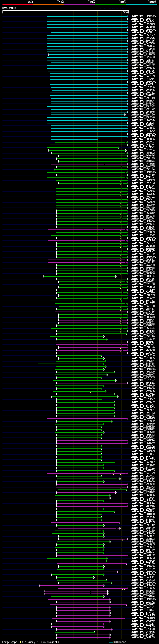Select label UniRef100_Q58J26

pyautogui.click(x=143, y=71)
